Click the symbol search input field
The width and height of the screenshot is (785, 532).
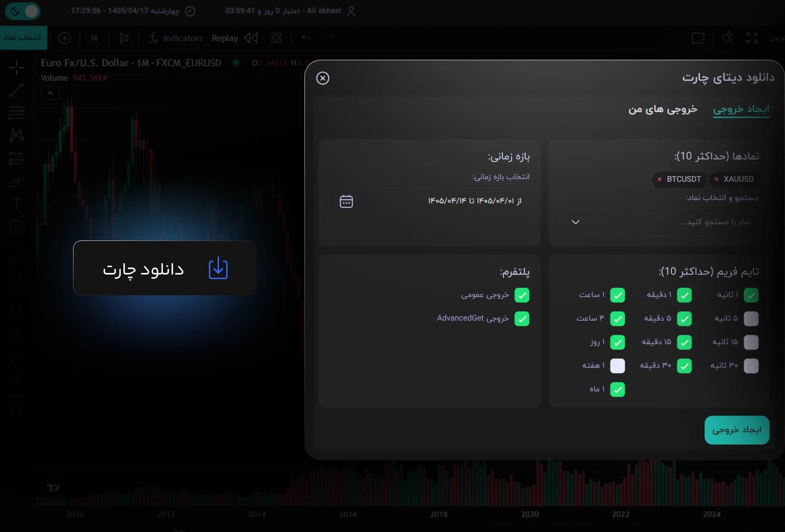(x=660, y=222)
